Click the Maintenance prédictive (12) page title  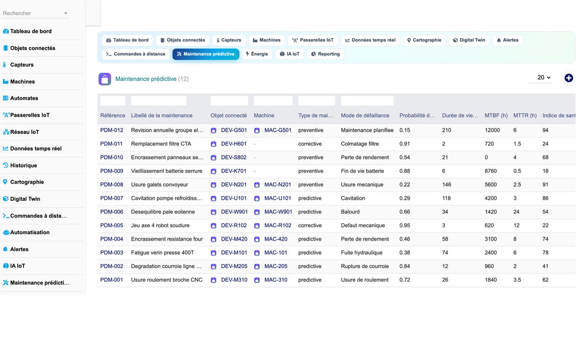pos(152,79)
